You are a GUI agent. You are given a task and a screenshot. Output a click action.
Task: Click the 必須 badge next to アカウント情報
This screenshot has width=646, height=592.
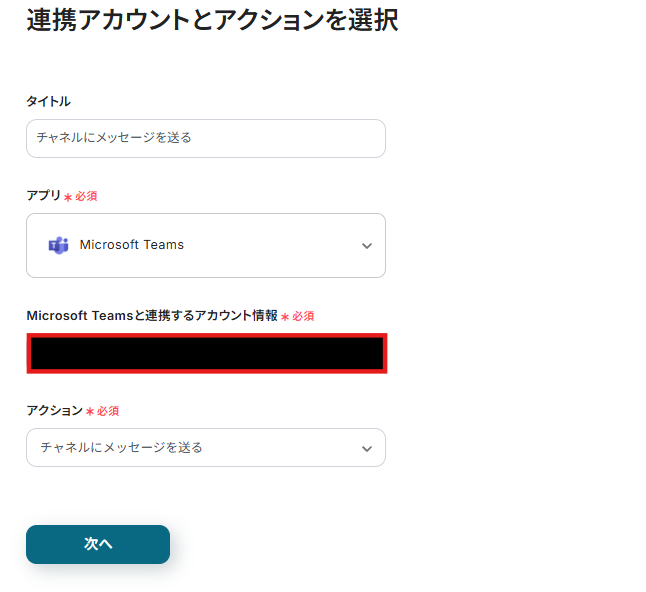(x=303, y=317)
